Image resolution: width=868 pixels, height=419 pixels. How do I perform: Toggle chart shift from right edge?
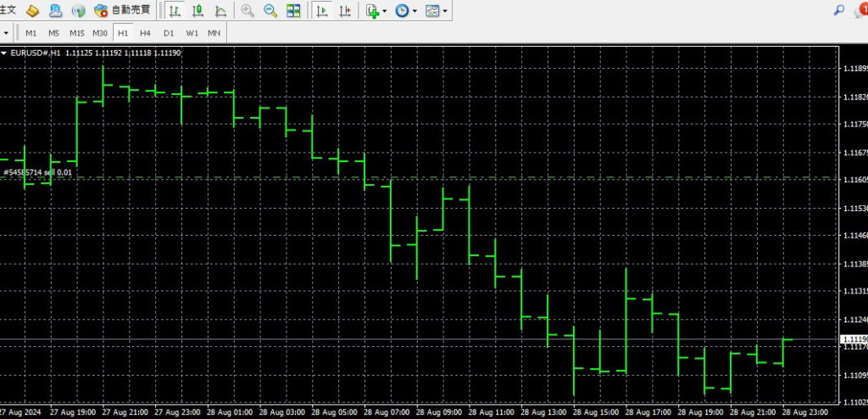click(x=345, y=11)
